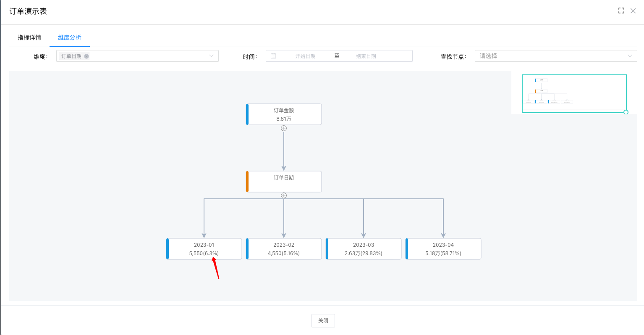Remove the 订单日期 dimension tag
Viewport: 644px width, 335px height.
86,56
